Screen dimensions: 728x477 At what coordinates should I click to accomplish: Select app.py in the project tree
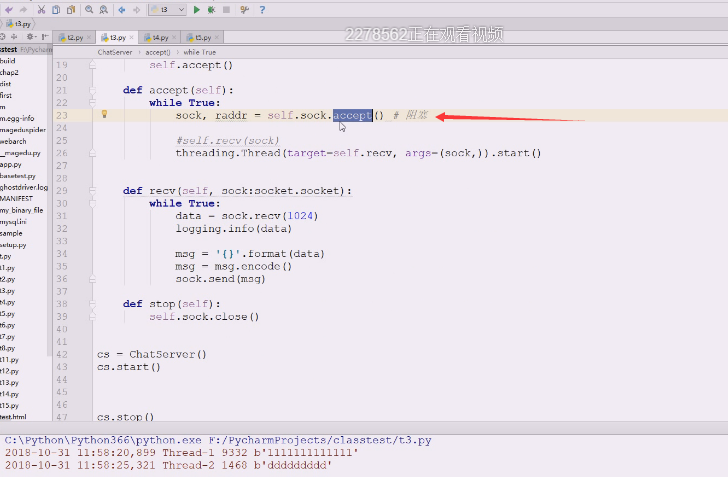[11, 164]
